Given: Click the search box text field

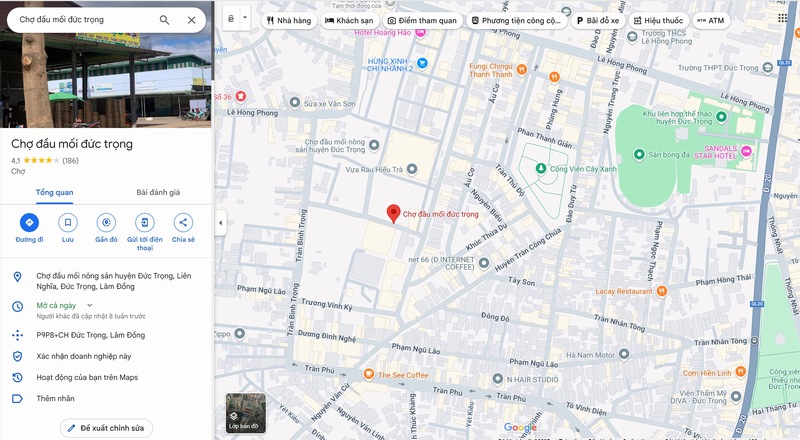Looking at the screenshot, I should tap(85, 20).
